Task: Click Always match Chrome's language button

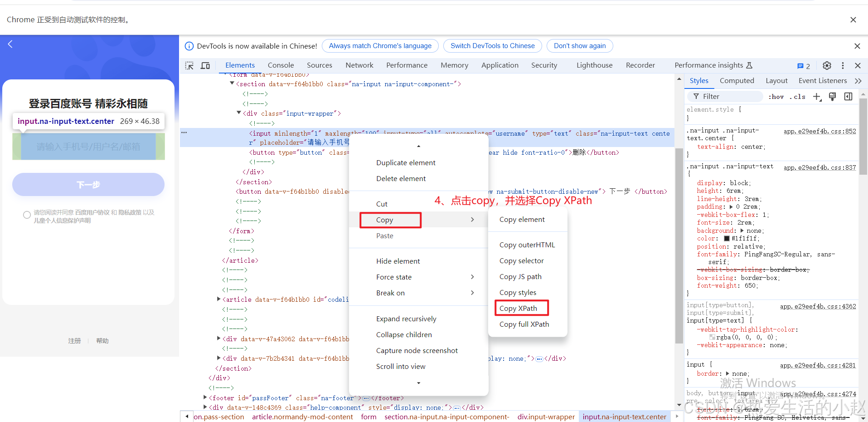Action: 380,46
